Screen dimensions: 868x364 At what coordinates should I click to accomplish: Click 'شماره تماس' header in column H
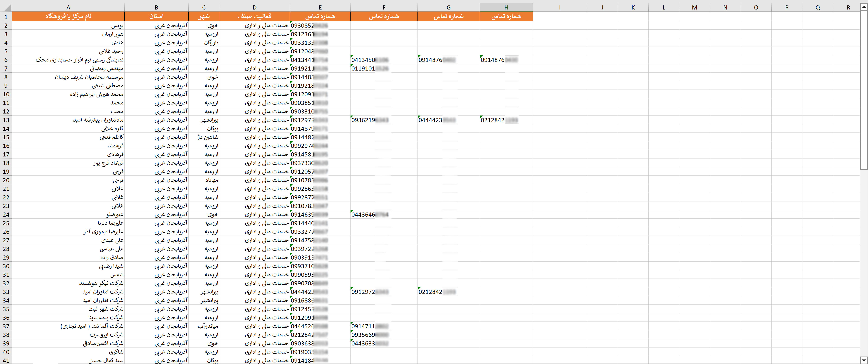(506, 16)
